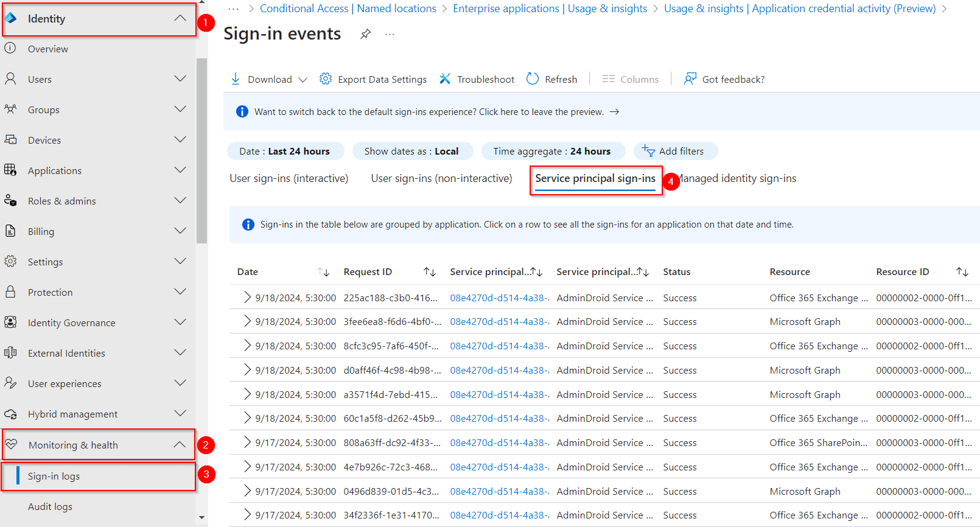Click the Monitoring & health heart icon

[11, 444]
